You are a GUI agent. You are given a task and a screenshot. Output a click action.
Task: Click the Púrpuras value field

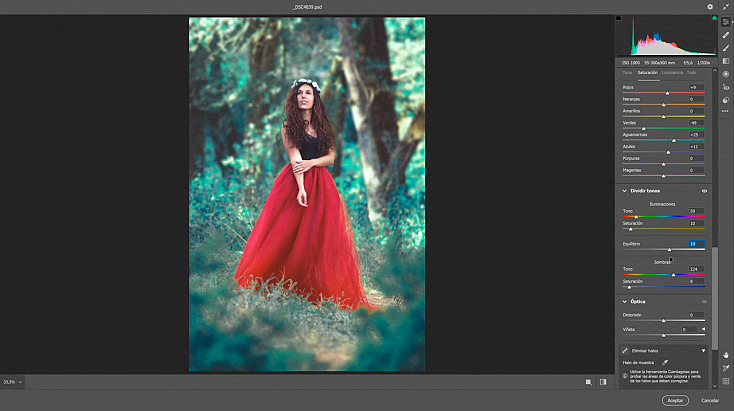tap(696, 158)
